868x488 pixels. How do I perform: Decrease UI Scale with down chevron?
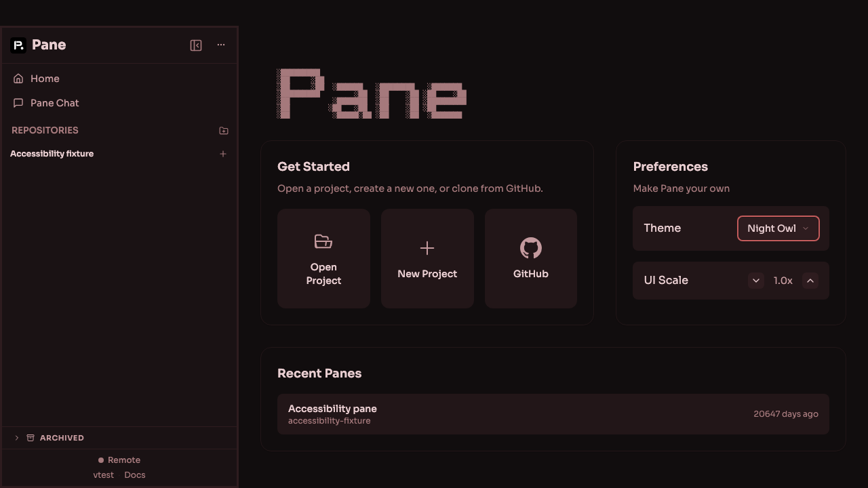[756, 281]
